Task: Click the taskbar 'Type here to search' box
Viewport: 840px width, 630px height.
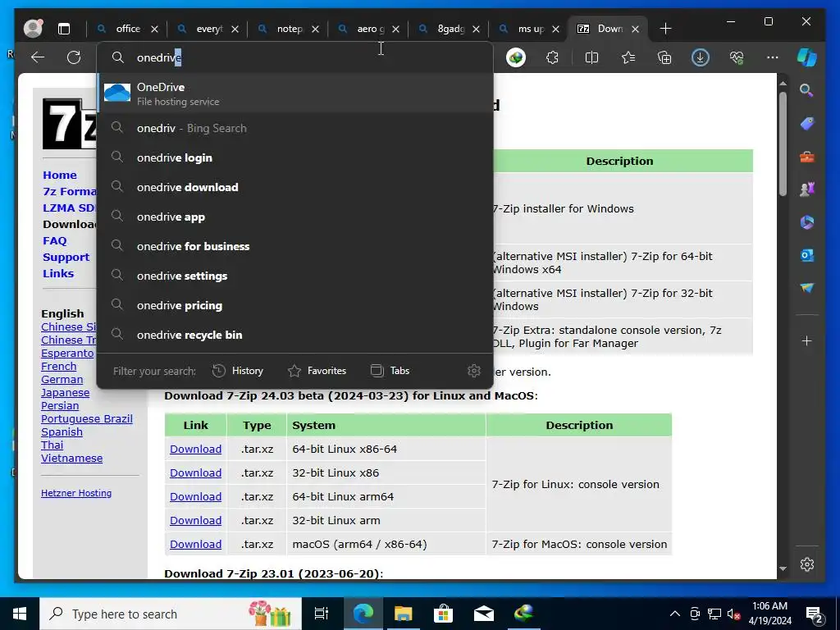Action: pos(171,614)
